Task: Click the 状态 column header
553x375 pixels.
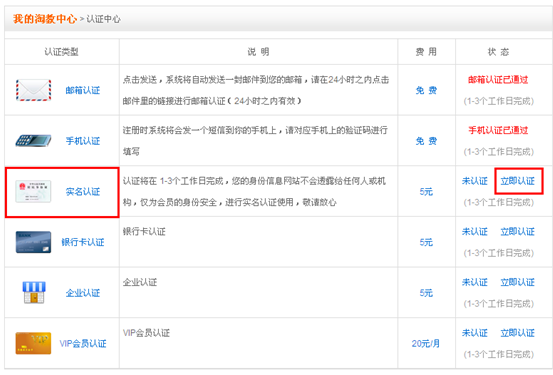Action: click(x=498, y=52)
